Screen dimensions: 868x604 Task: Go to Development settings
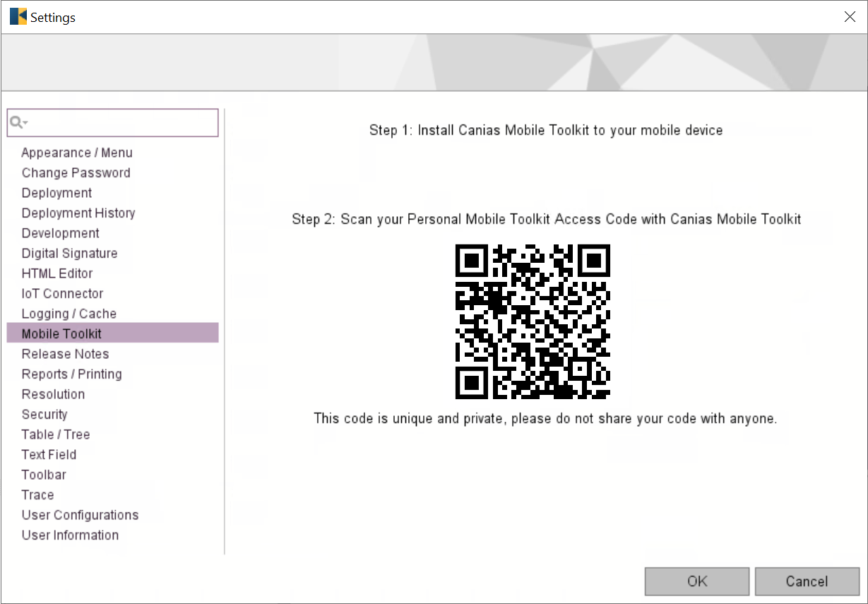coord(61,233)
